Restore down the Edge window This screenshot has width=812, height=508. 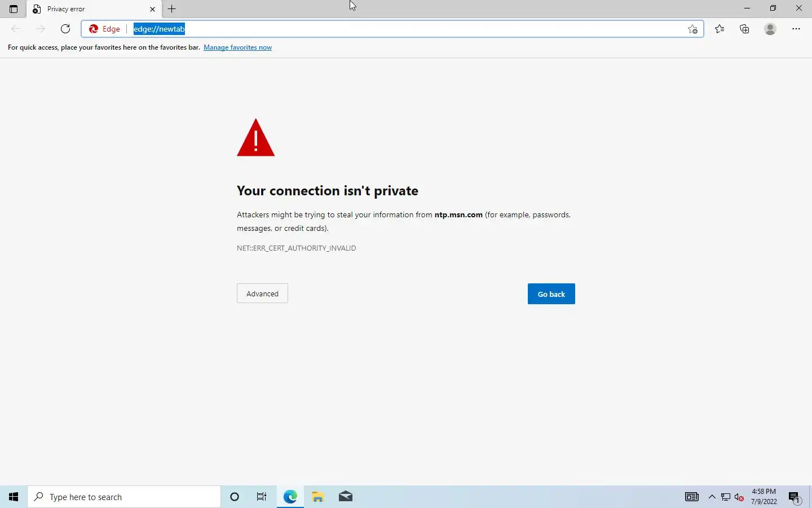pos(773,8)
